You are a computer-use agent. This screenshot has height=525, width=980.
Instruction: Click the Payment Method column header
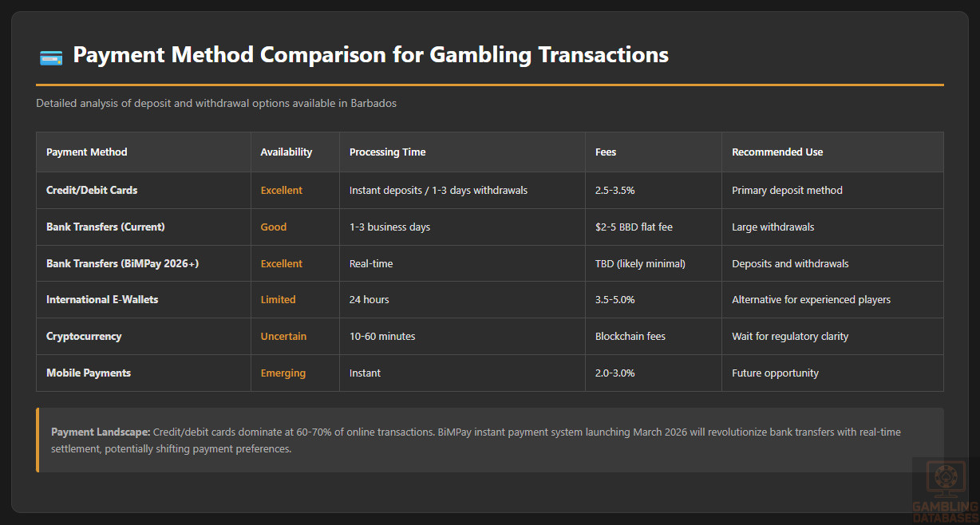click(87, 152)
